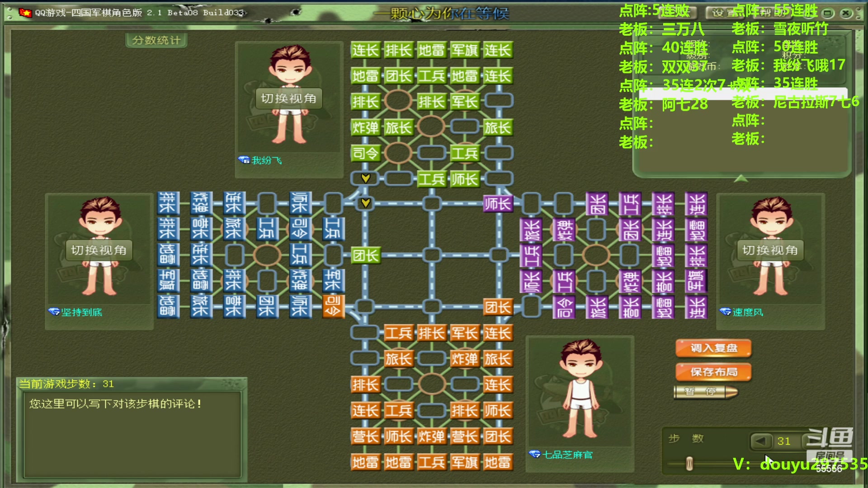Select the green 团长 on the center board
The width and height of the screenshot is (868, 488).
point(365,255)
